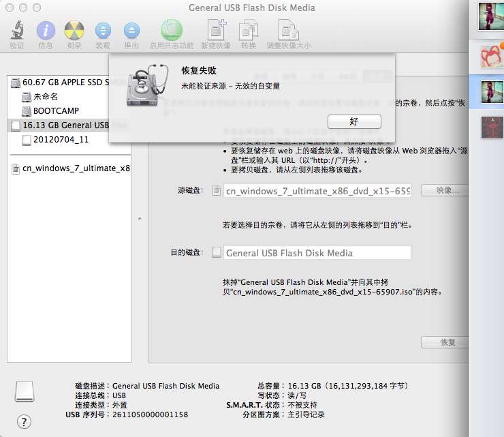
Task: Click the source disk (源磁盘) input field
Action: pos(317,191)
